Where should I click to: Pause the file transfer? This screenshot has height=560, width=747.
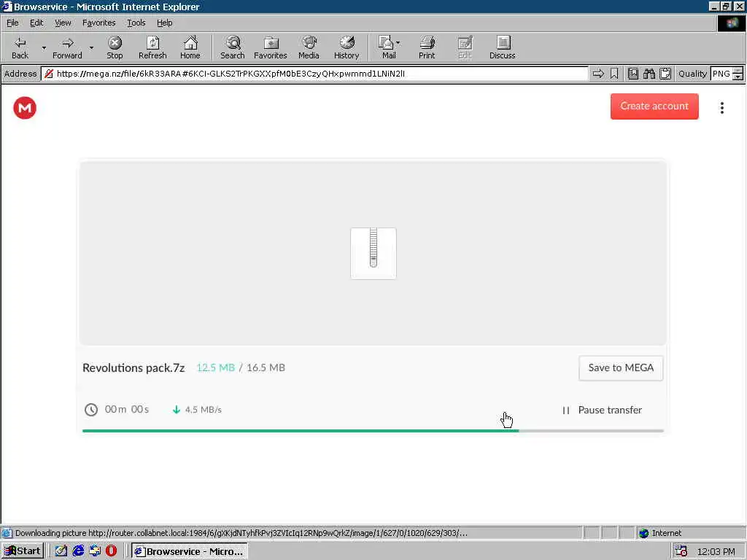602,410
